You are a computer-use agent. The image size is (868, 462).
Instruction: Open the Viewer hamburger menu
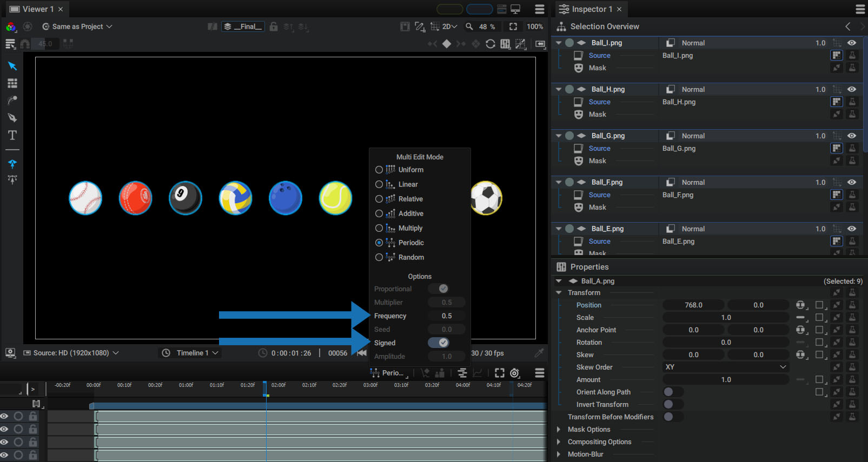tap(540, 9)
